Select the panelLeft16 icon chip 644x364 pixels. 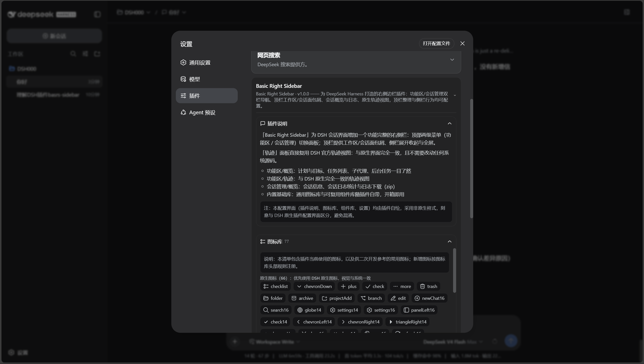(x=419, y=310)
